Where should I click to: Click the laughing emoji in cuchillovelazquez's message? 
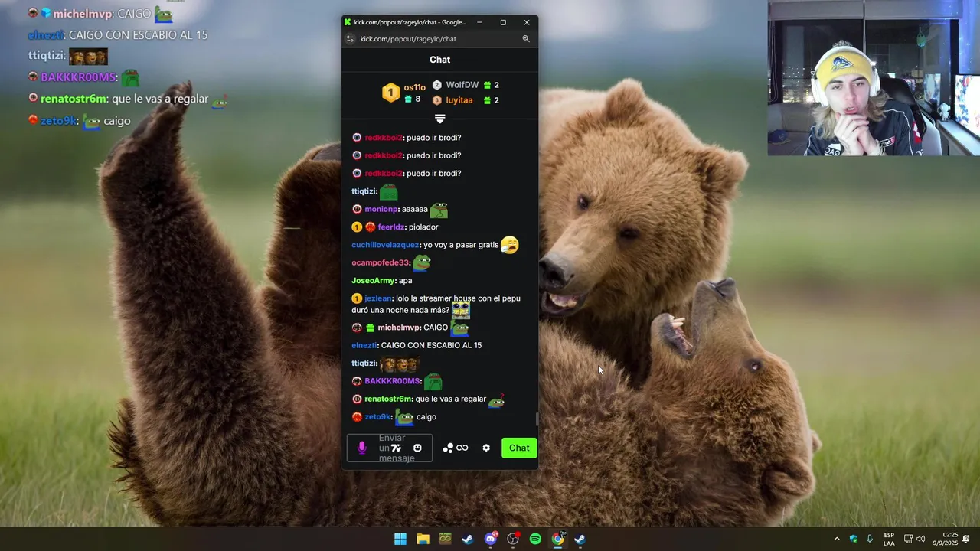[510, 245]
